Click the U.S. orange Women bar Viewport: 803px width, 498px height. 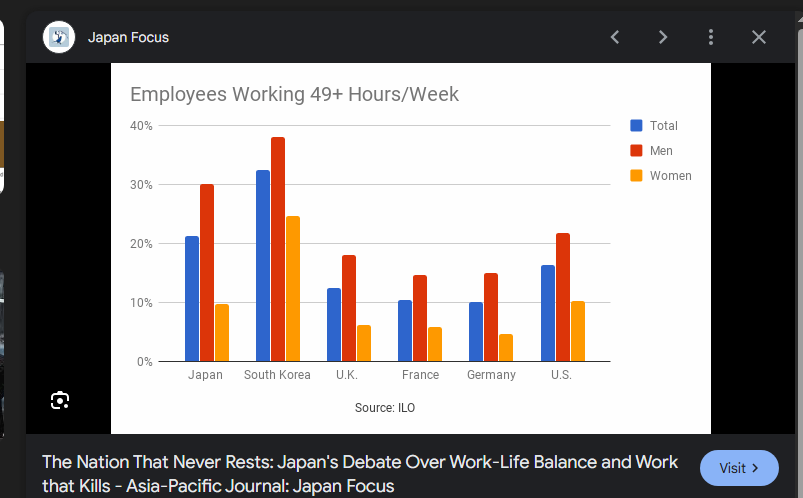[578, 331]
